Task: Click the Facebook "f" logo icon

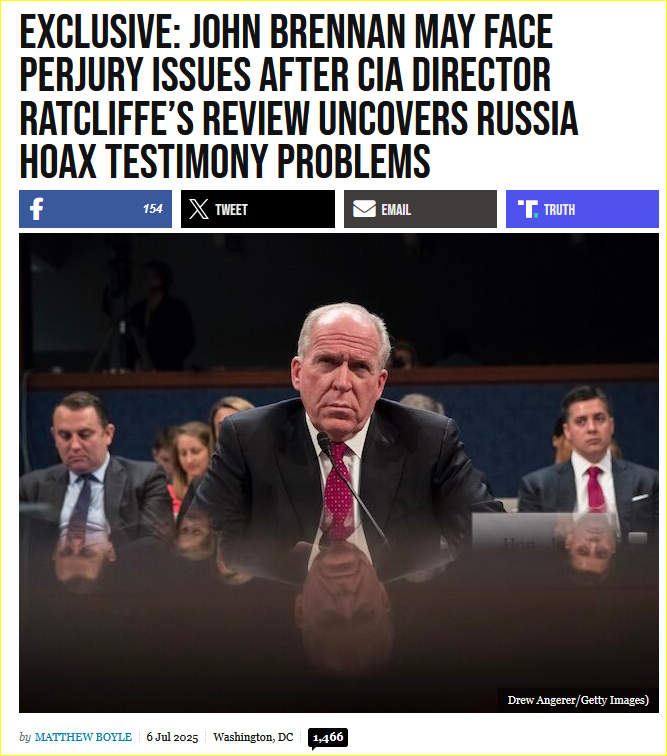Action: [x=37, y=209]
